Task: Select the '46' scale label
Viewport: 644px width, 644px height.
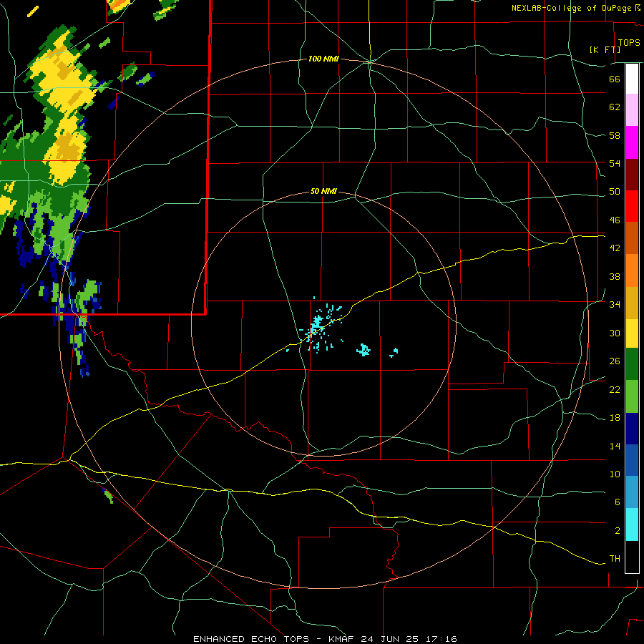Action: (615, 220)
